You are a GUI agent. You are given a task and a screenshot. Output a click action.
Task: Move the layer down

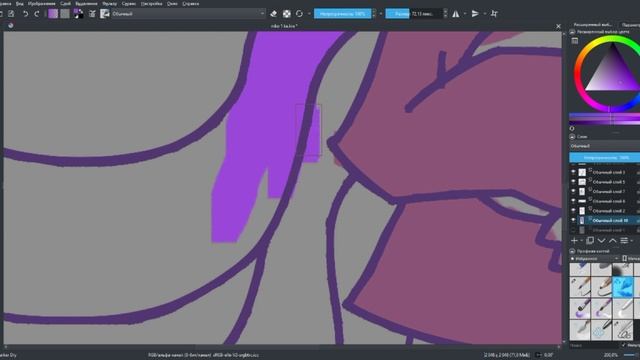602,241
